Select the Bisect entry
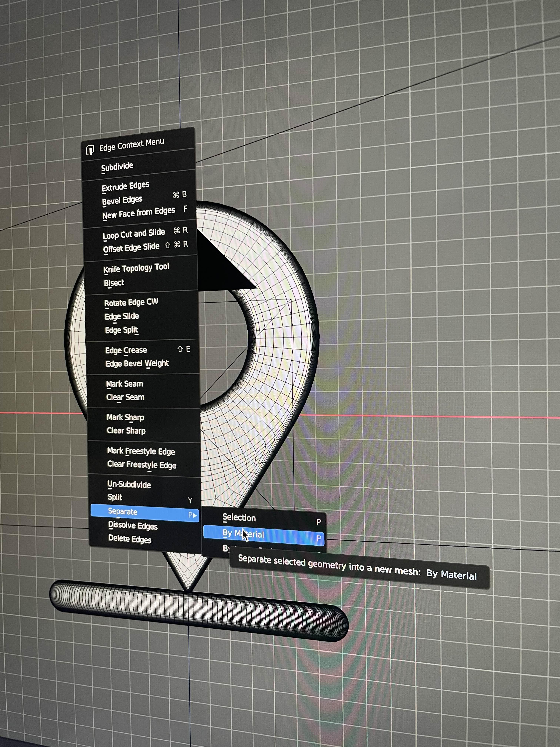 pyautogui.click(x=114, y=283)
